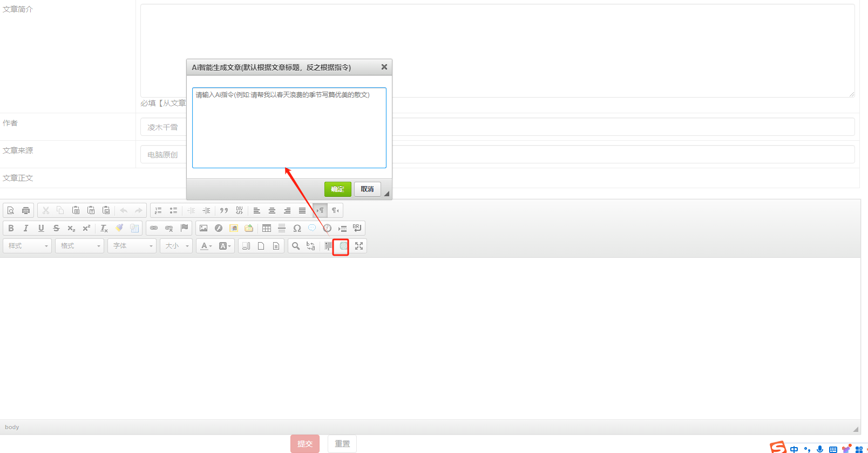Image resolution: width=868 pixels, height=453 pixels.
Task: Toggle italic formatting
Action: coord(26,228)
